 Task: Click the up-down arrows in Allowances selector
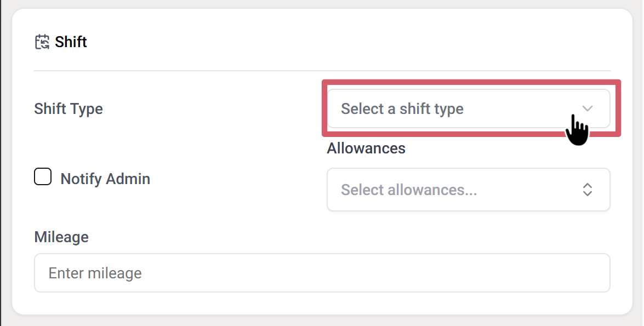click(588, 190)
